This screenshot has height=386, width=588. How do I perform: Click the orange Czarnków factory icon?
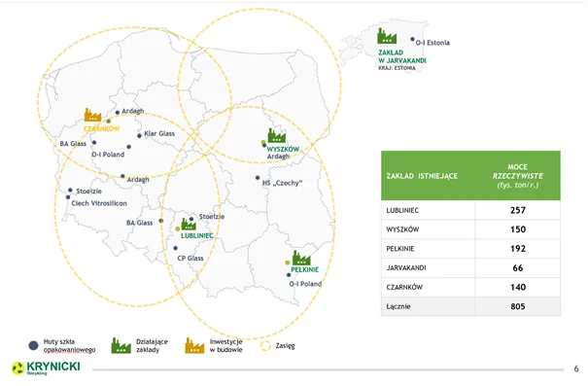tap(92, 115)
